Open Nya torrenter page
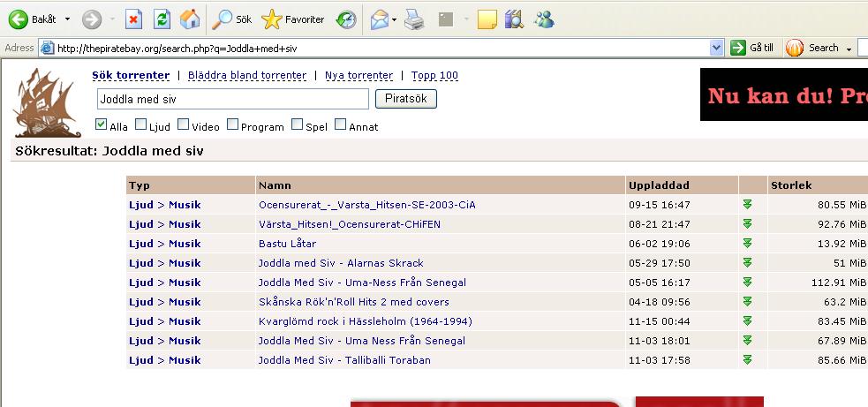Screen dimensions: 868x407 [x=359, y=75]
